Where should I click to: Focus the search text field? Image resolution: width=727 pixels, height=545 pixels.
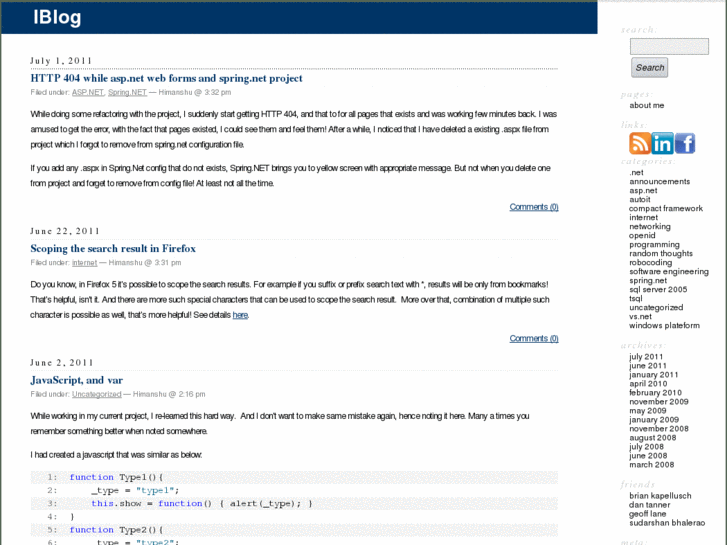pos(669,46)
